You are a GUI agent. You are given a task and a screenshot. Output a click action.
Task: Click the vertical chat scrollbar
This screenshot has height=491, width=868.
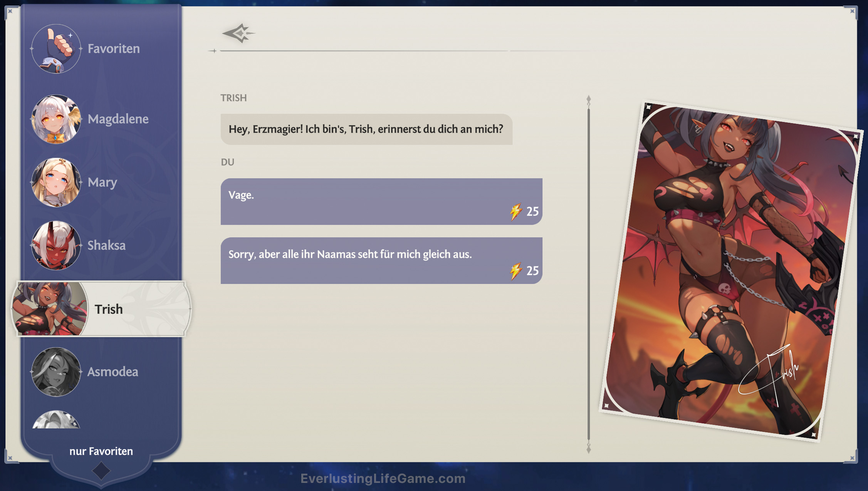coord(589,270)
